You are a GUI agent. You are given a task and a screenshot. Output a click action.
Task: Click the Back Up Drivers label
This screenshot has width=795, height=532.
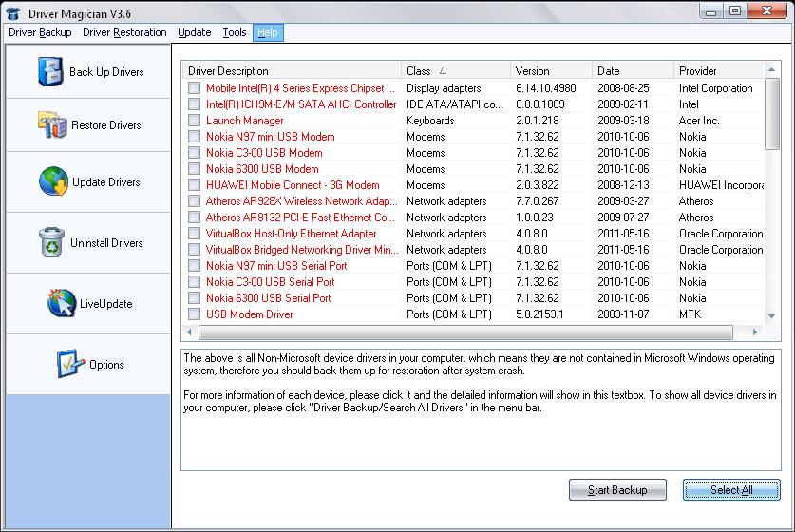pos(106,72)
